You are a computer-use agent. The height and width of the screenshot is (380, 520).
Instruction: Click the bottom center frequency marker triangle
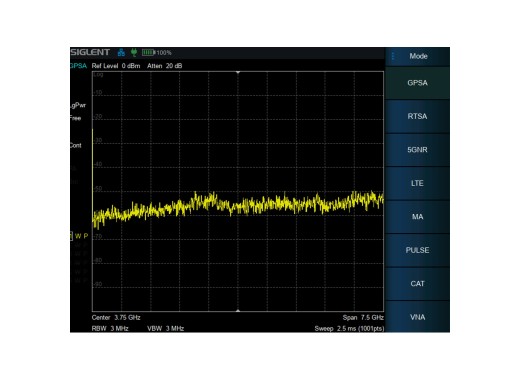point(238,310)
